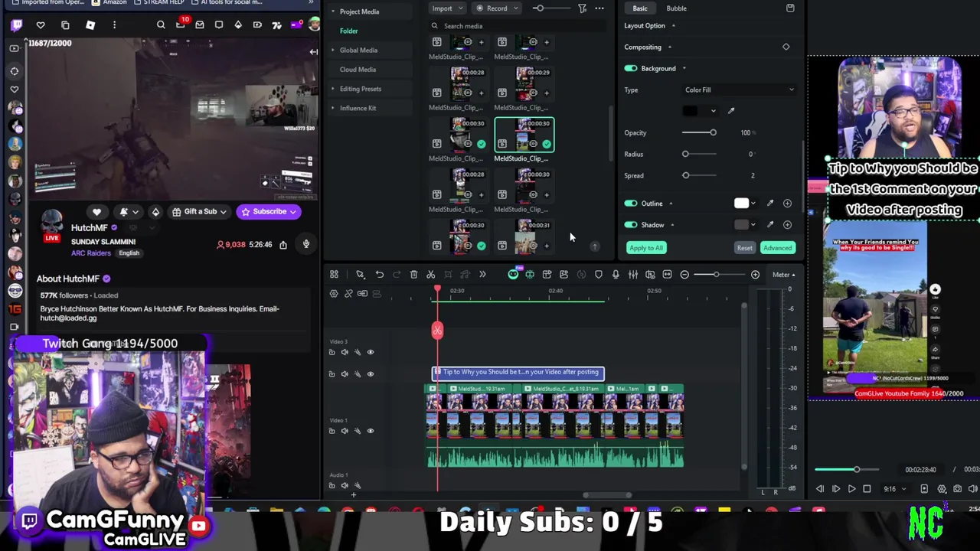Mute the Video 1 track
This screenshot has width=980, height=551.
pos(345,431)
